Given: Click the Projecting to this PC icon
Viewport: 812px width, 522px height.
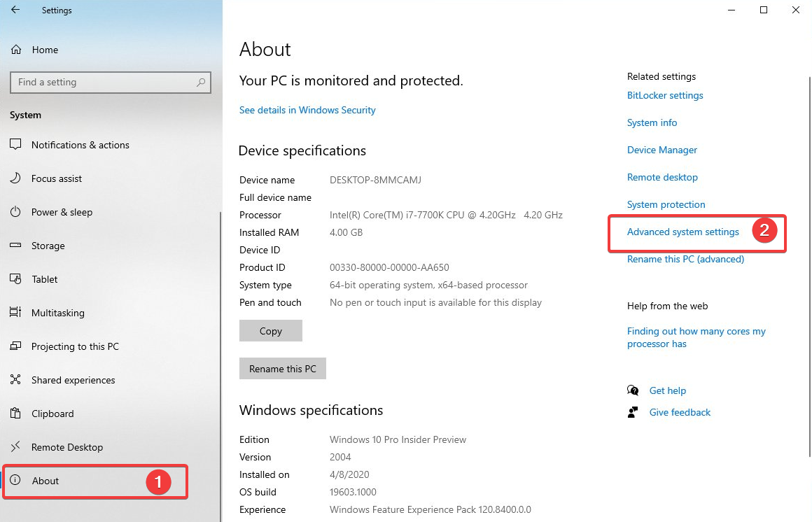Looking at the screenshot, I should coord(15,346).
